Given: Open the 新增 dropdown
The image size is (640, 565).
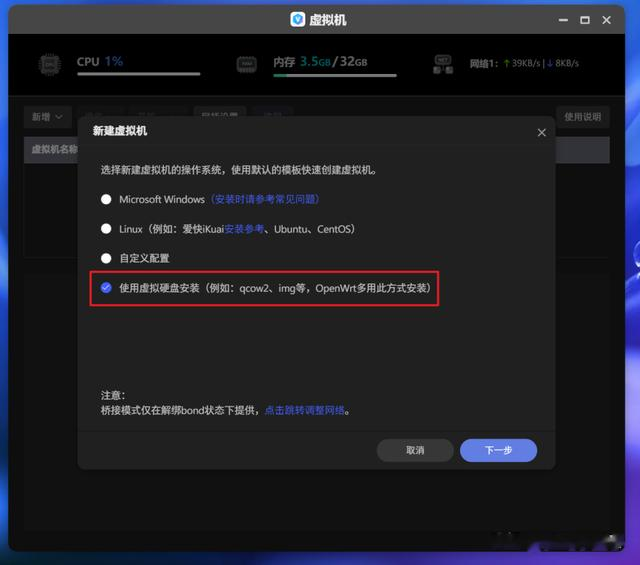Looking at the screenshot, I should [47, 117].
